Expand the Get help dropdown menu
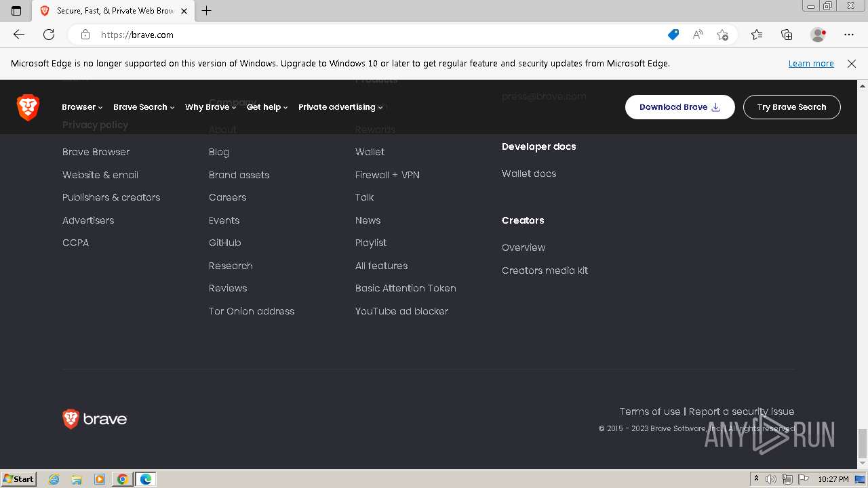Screen dimensions: 868x488 267,107
